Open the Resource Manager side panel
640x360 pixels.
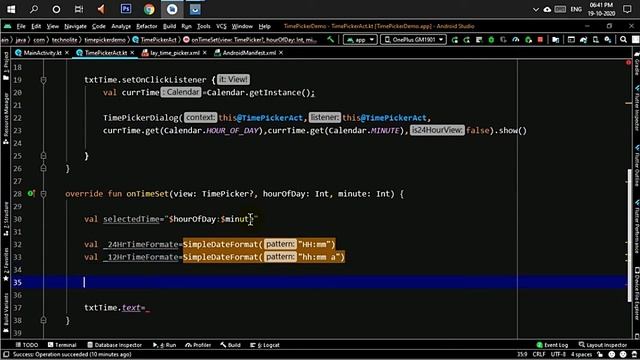pyautogui.click(x=6, y=118)
